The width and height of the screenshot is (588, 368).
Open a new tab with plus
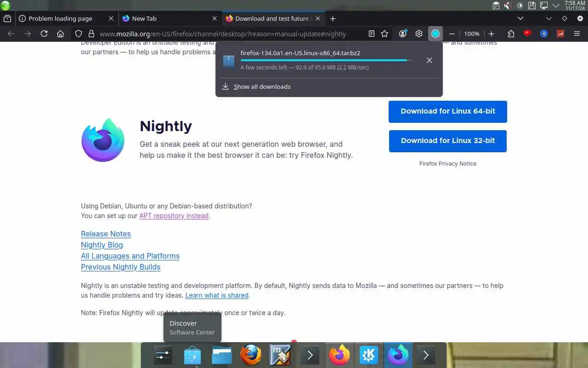[333, 18]
